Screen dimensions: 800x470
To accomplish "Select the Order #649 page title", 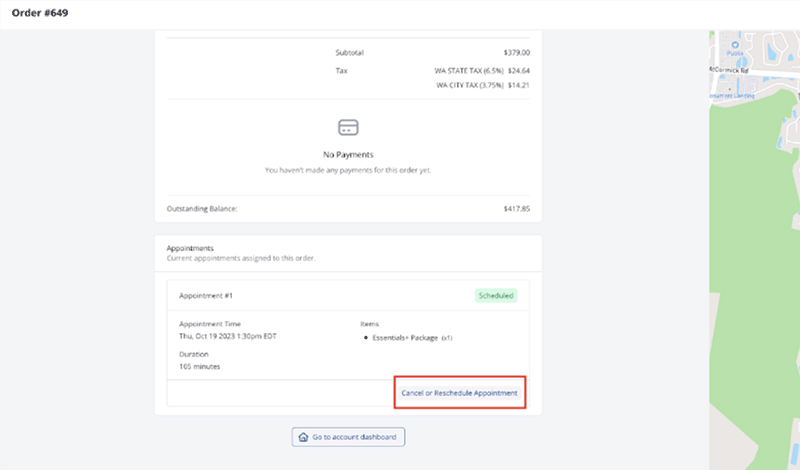I will 41,13.
